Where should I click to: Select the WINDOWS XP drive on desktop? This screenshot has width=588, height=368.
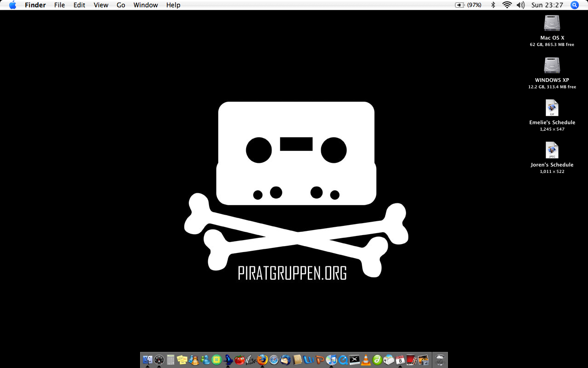tap(552, 66)
